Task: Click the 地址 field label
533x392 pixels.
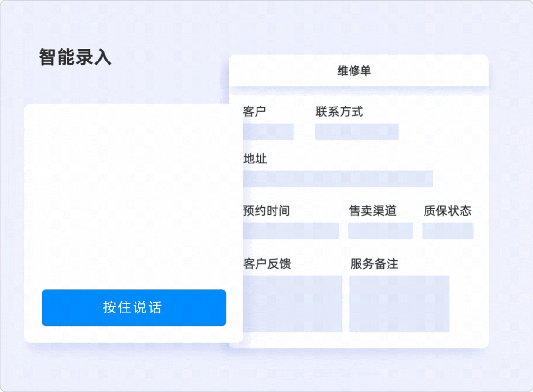Action: [x=254, y=159]
